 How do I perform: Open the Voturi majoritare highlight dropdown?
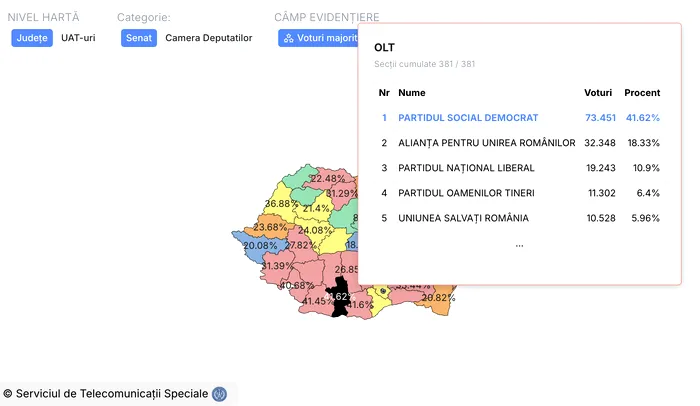[318, 38]
